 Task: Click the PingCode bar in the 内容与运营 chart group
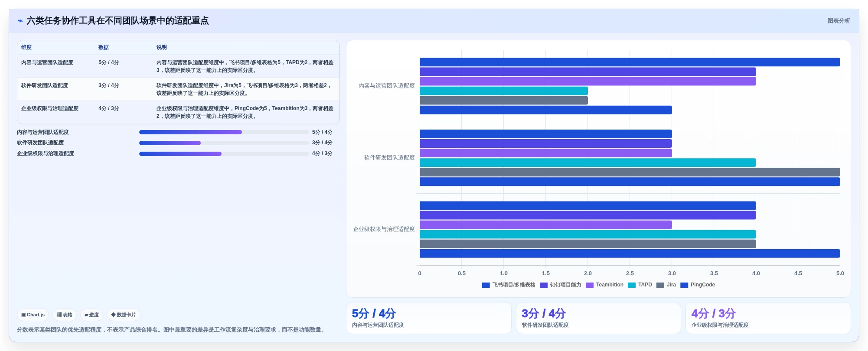[x=546, y=110]
